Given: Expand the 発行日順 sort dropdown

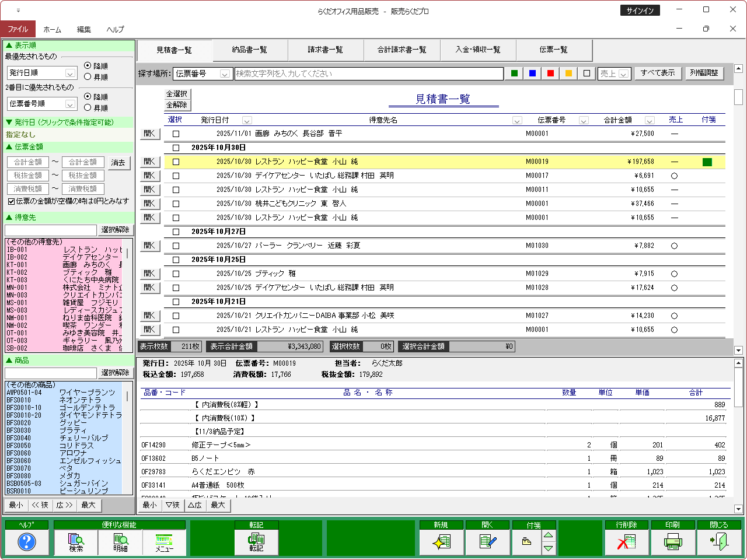Looking at the screenshot, I should point(70,73).
